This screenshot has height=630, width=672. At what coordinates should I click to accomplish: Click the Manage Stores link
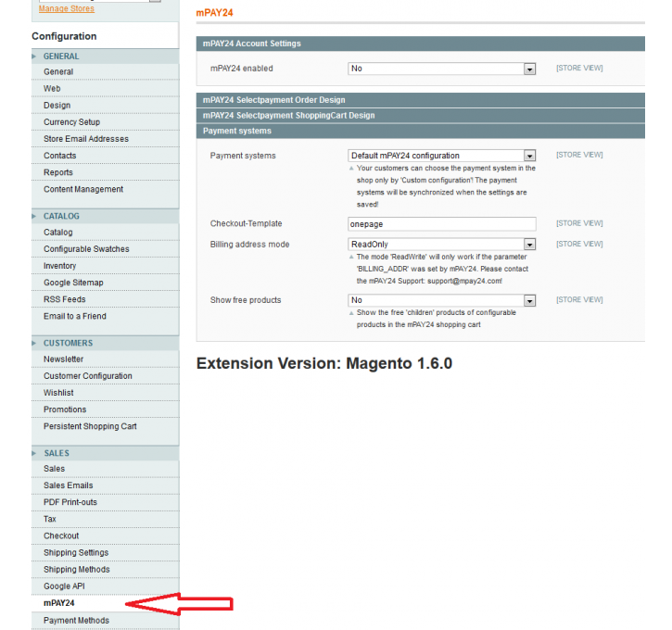[x=67, y=8]
